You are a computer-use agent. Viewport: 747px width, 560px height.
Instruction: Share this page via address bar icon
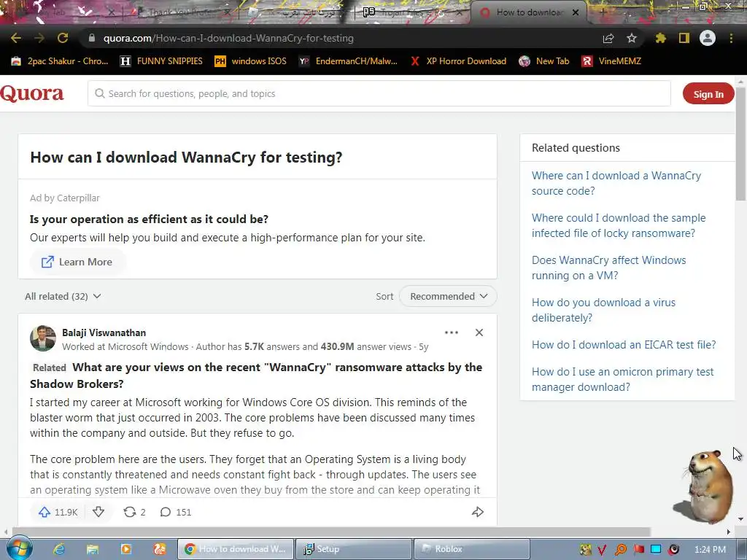608,38
